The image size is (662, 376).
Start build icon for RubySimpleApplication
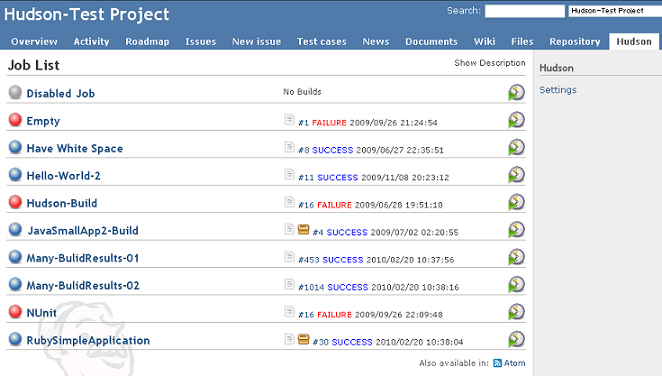coord(516,339)
